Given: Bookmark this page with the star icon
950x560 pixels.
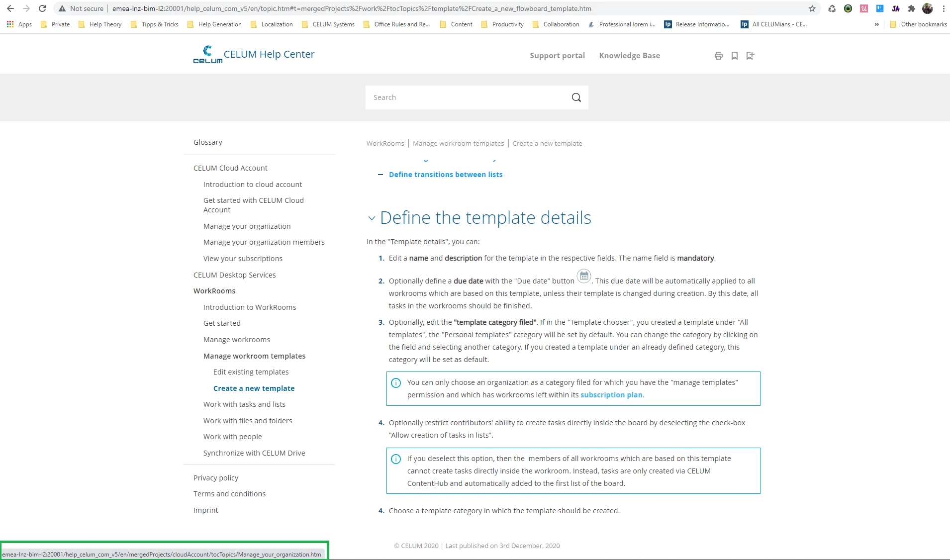Looking at the screenshot, I should 812,8.
